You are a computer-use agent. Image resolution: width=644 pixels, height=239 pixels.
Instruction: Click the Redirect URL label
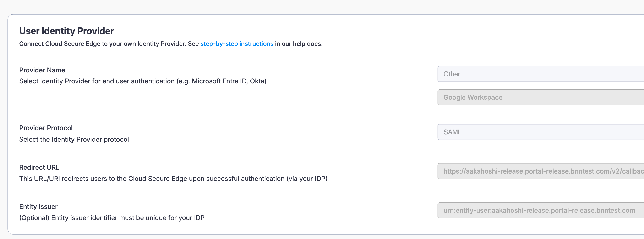pos(39,167)
